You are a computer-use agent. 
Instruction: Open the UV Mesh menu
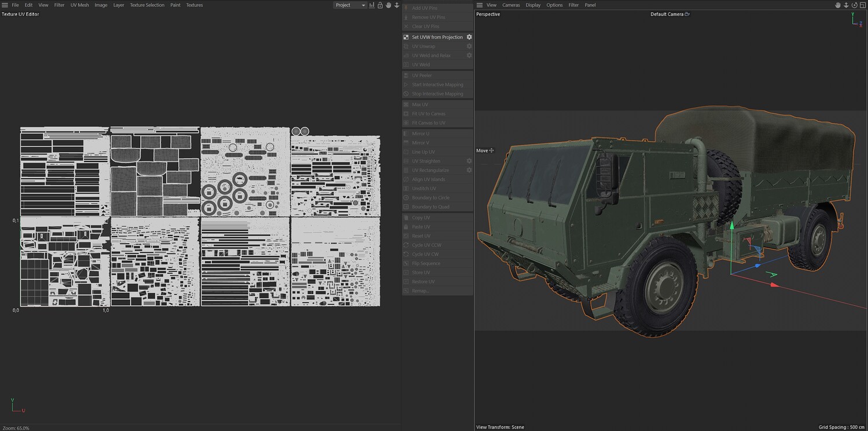tap(79, 5)
